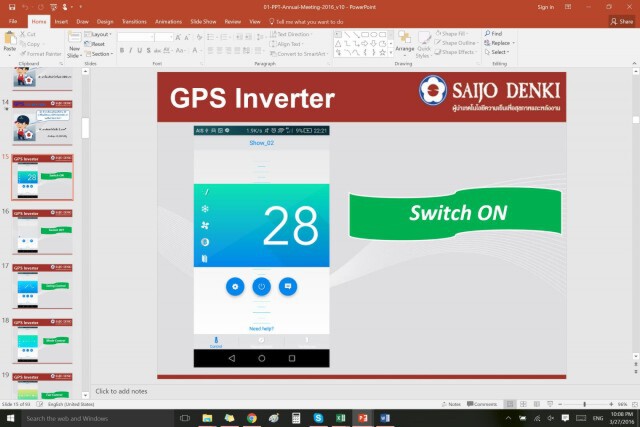Click Decrease Font Size icon
The image size is (640, 427).
pos(187,38)
